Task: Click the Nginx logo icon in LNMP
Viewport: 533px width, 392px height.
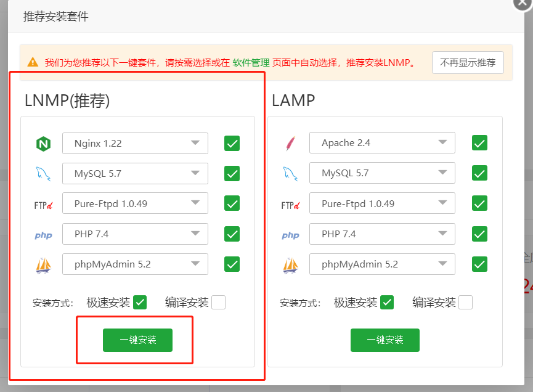Action: (43, 144)
